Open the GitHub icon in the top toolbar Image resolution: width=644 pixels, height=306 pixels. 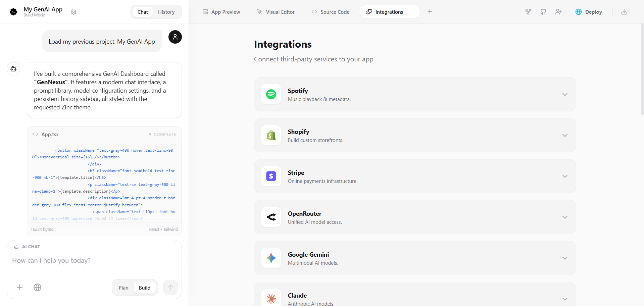click(x=543, y=12)
